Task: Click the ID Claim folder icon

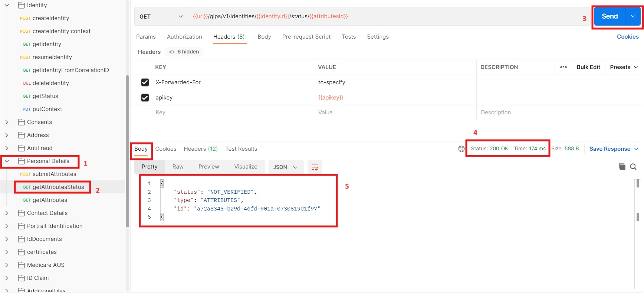Action: click(22, 278)
